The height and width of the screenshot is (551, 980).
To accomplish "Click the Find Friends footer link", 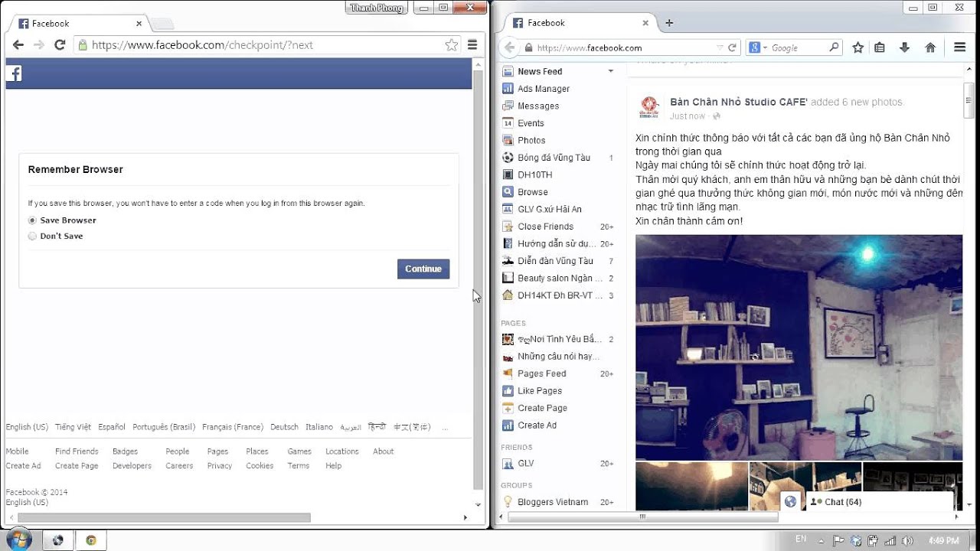I will pyautogui.click(x=77, y=452).
